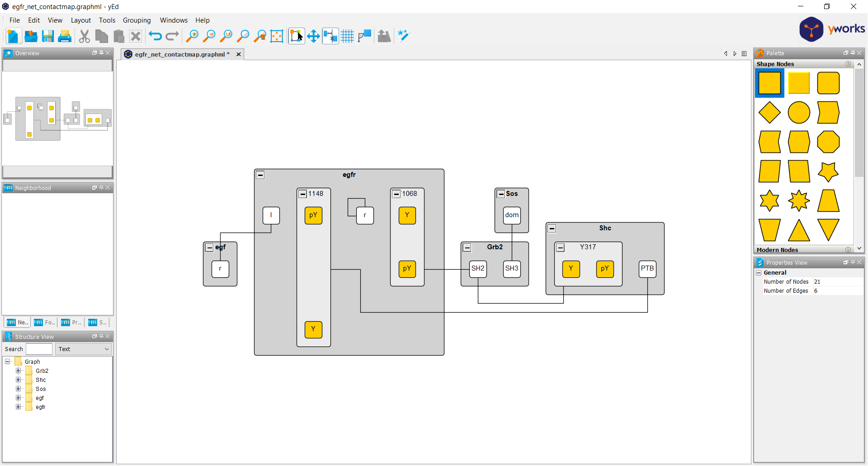Viewport: 868px width, 466px height.
Task: Switch to the Edit Mode selection tool
Action: pyautogui.click(x=296, y=36)
